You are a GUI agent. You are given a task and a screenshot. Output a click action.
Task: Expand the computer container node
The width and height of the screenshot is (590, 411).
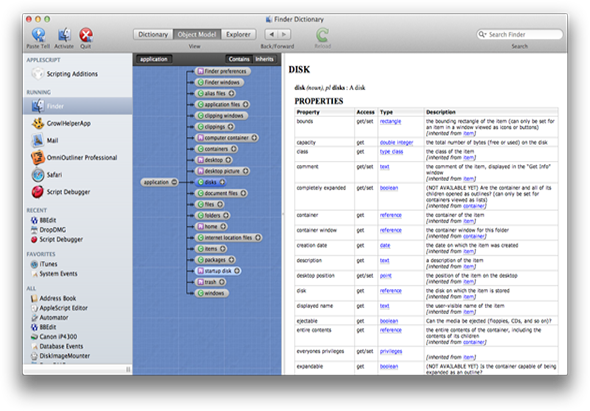(x=254, y=138)
